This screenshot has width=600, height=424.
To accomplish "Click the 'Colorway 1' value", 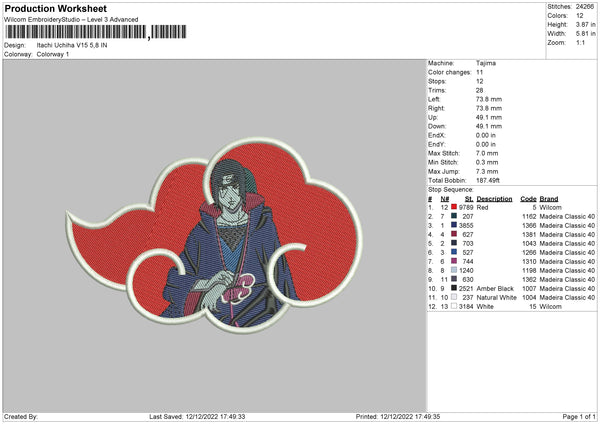I will (53, 54).
